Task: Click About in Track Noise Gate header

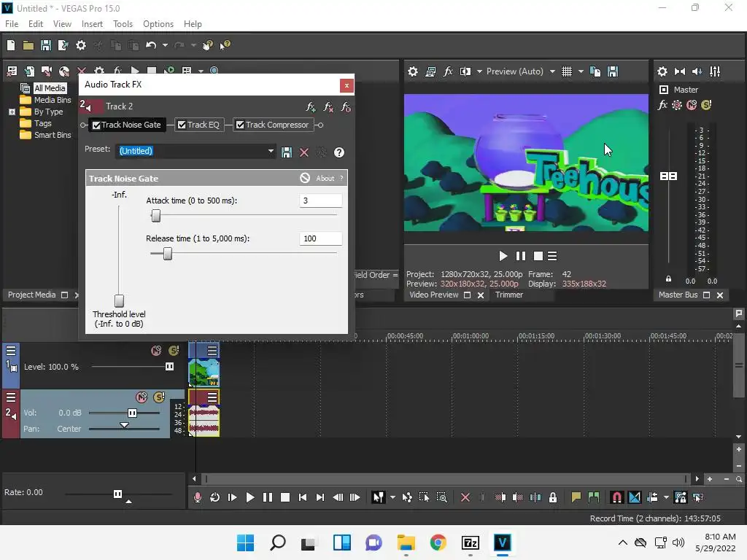Action: pyautogui.click(x=325, y=178)
